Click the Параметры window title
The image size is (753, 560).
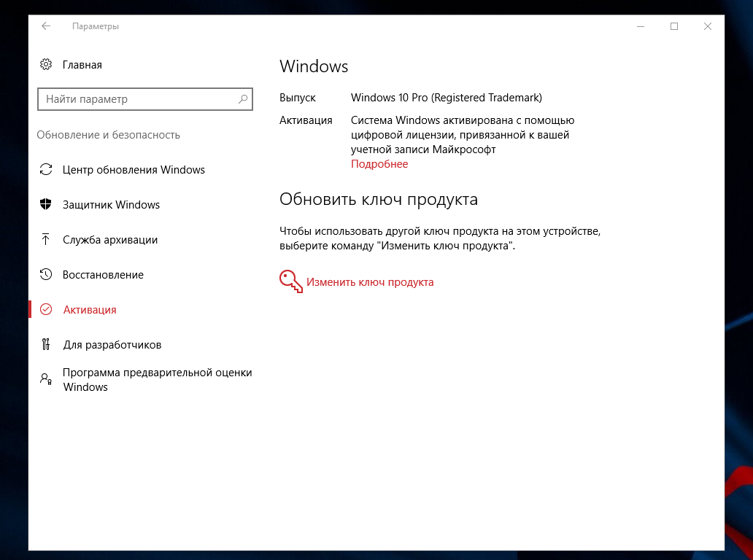96,26
